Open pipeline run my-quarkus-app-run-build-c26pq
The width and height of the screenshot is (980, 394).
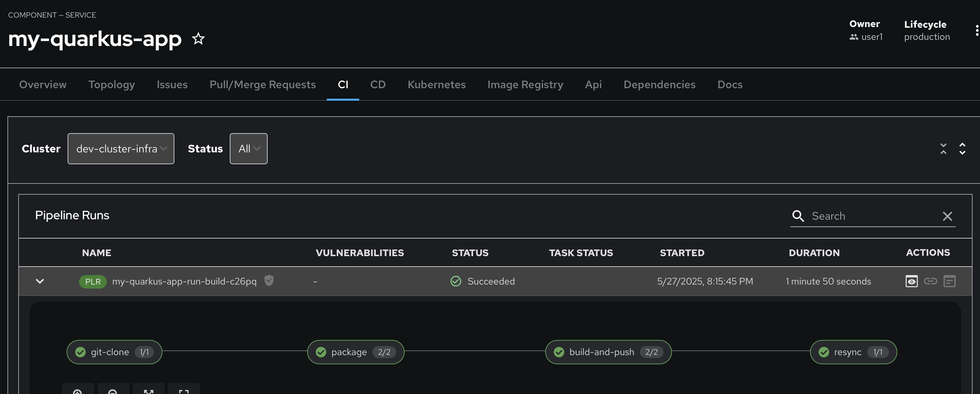184,281
